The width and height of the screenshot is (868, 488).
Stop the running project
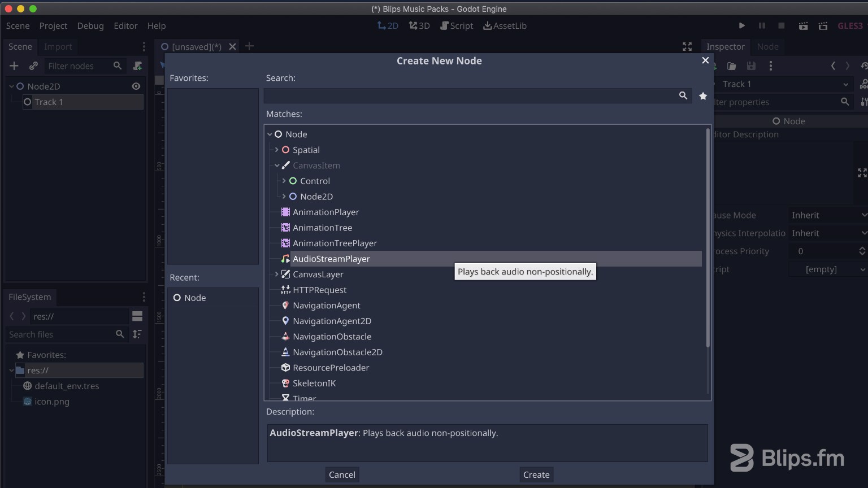pyautogui.click(x=782, y=26)
